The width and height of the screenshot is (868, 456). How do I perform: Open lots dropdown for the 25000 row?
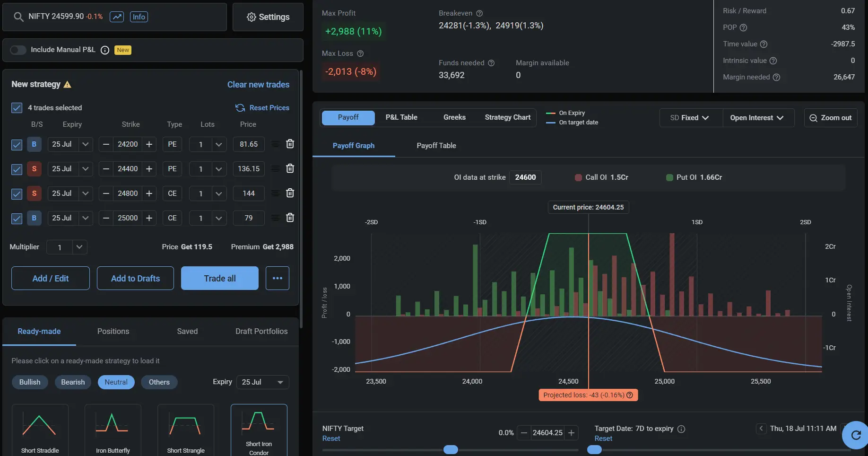[218, 218]
